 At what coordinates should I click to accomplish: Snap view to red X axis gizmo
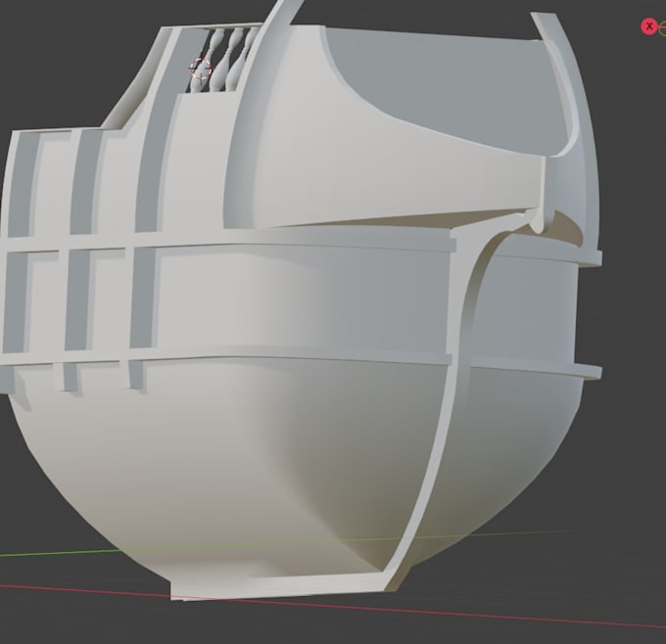648,26
